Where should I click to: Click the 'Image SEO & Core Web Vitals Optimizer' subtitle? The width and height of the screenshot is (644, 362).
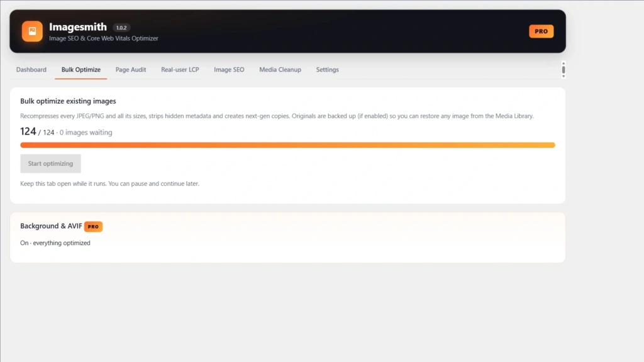[x=104, y=38]
